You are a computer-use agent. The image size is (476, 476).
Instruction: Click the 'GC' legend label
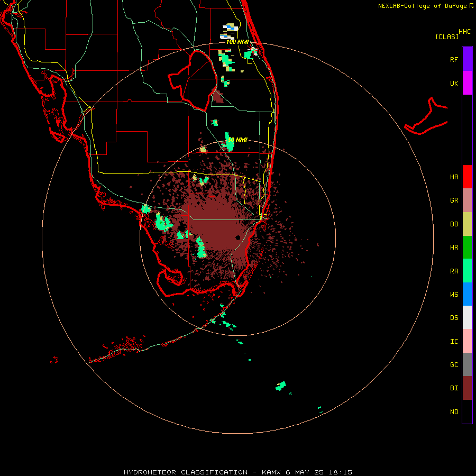pos(454,364)
